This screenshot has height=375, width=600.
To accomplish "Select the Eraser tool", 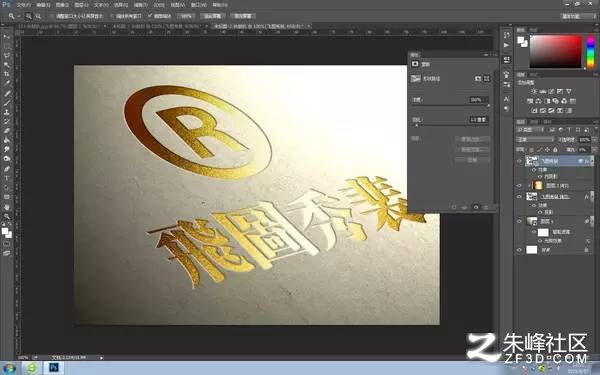I will (7, 130).
